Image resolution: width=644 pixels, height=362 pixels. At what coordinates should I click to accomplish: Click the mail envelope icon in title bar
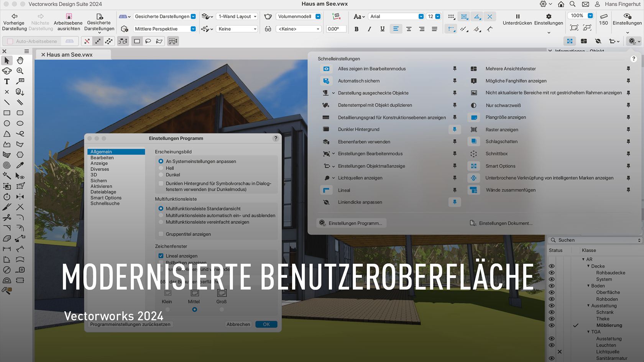pyautogui.click(x=585, y=4)
